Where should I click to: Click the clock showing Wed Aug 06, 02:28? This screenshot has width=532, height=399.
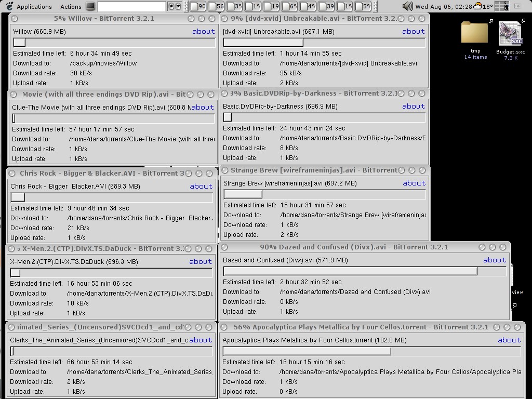point(444,6)
